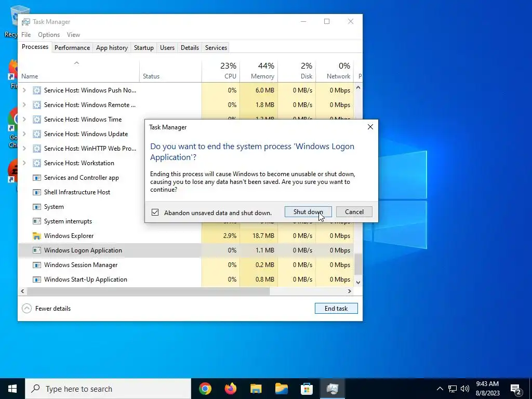Click the Task Manager taskbar icon

point(332,389)
